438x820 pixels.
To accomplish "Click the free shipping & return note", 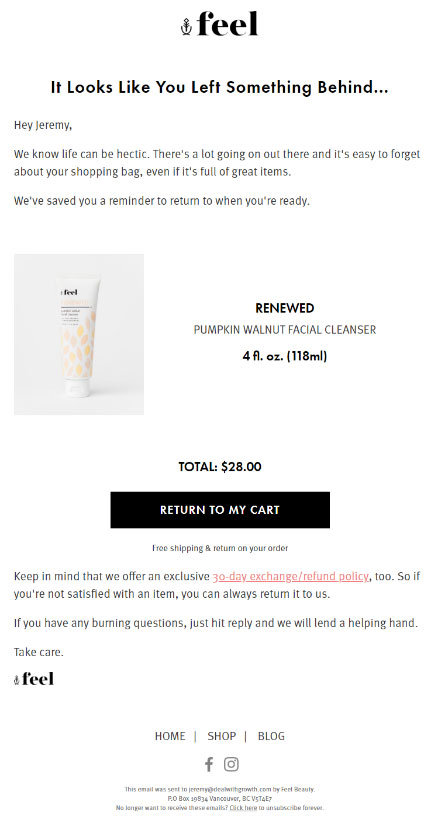I will [x=220, y=548].
